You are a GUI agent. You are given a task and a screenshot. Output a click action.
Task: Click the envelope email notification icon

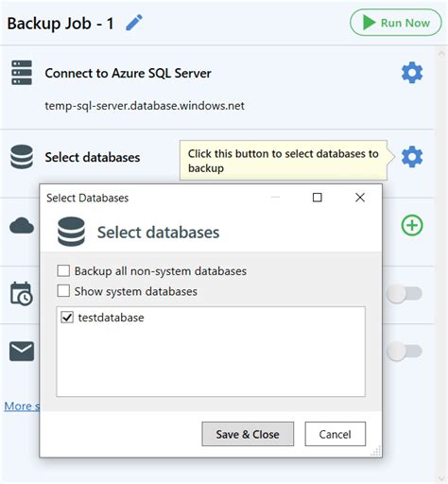tap(22, 351)
